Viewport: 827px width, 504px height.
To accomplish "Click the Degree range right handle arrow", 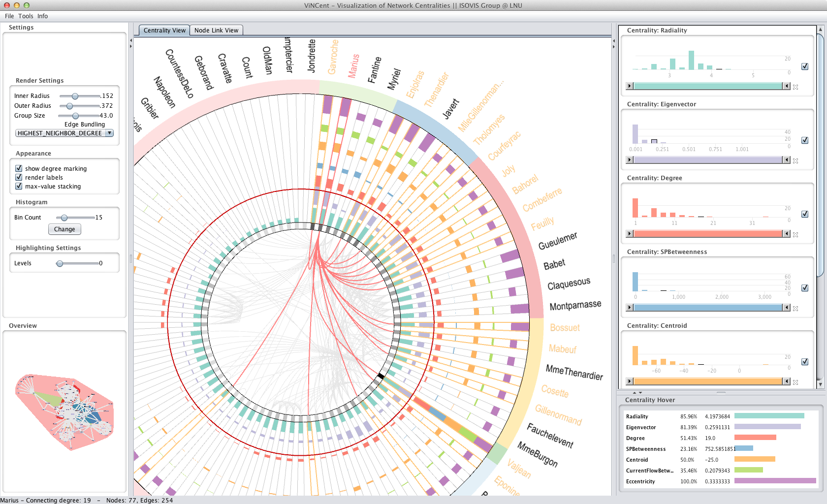I will (787, 234).
